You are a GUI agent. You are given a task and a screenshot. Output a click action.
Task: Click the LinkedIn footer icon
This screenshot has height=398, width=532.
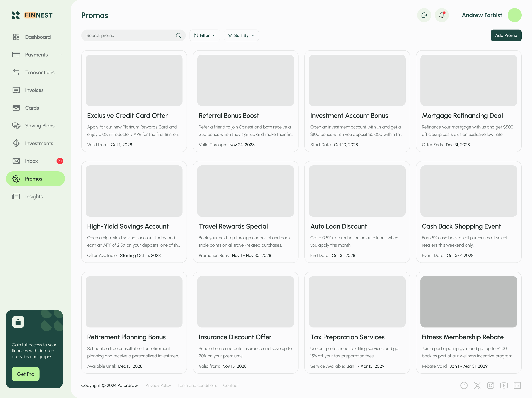(517, 385)
